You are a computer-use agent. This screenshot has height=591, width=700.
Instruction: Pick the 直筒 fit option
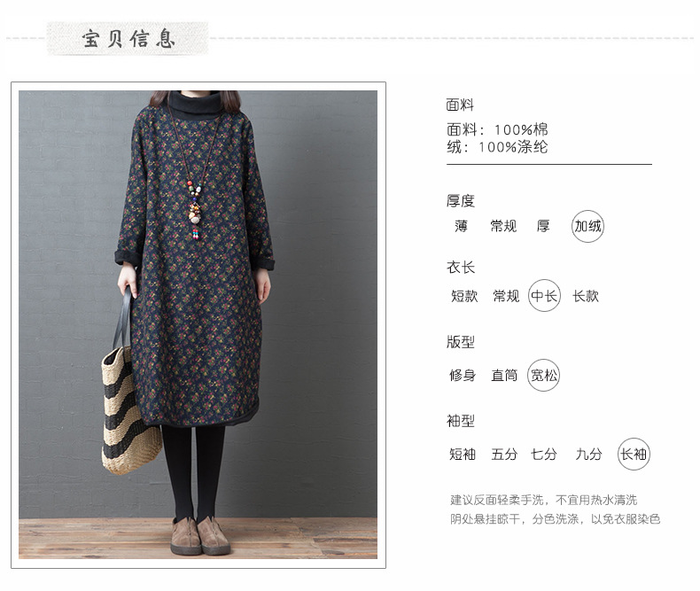[x=504, y=376]
